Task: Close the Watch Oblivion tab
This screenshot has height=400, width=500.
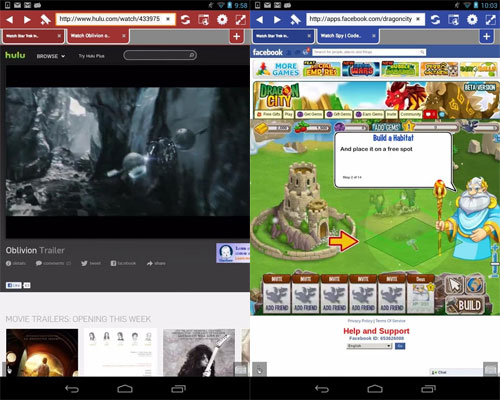Action: (x=124, y=36)
